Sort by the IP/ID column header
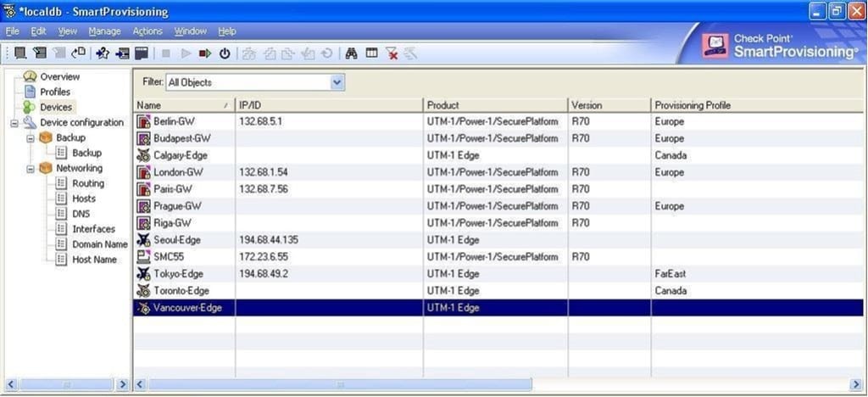The width and height of the screenshot is (868, 397). point(330,105)
